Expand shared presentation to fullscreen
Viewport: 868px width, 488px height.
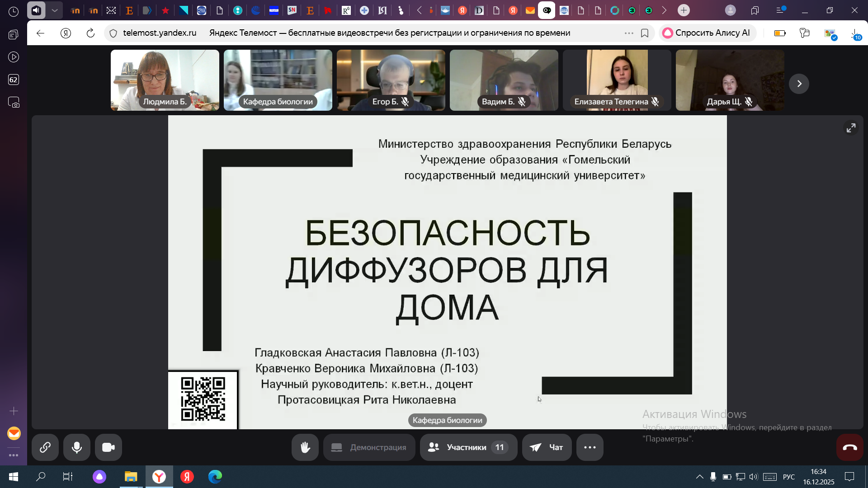[851, 128]
